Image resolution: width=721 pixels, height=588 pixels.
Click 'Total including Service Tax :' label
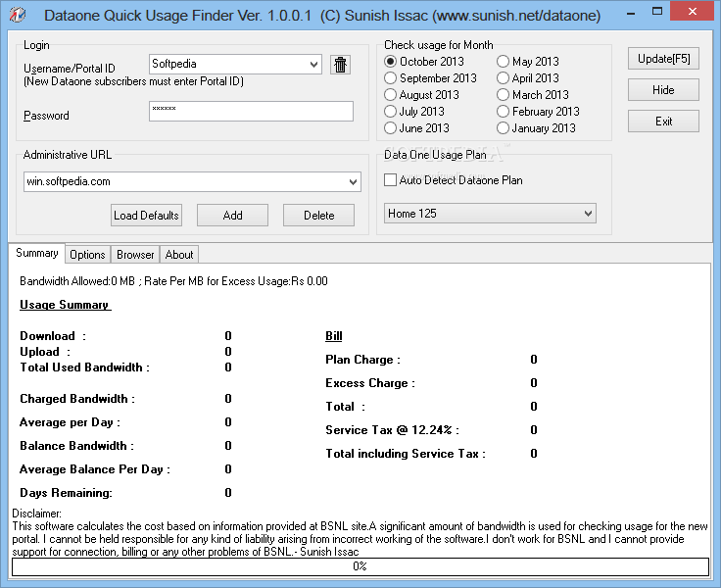pyautogui.click(x=406, y=454)
